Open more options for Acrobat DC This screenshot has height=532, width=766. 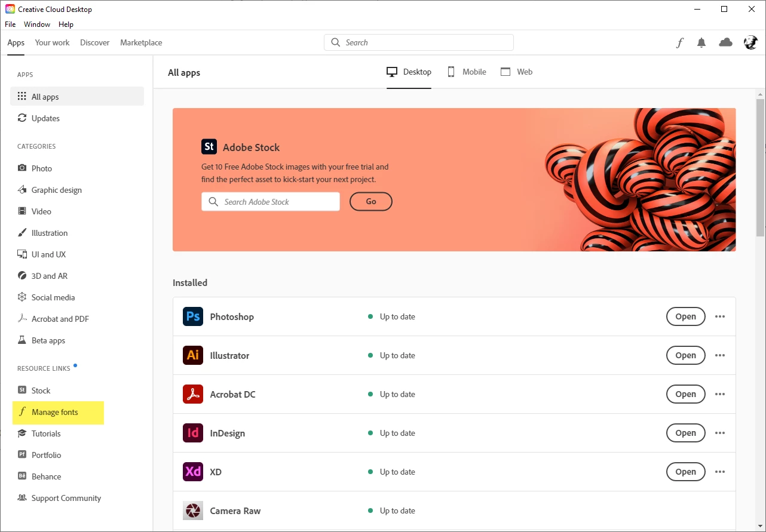click(720, 394)
